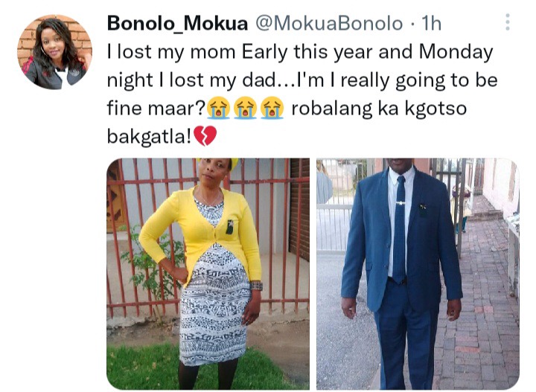The image size is (536, 392).
Task: Click the broken heart emoji
Action: click(205, 136)
